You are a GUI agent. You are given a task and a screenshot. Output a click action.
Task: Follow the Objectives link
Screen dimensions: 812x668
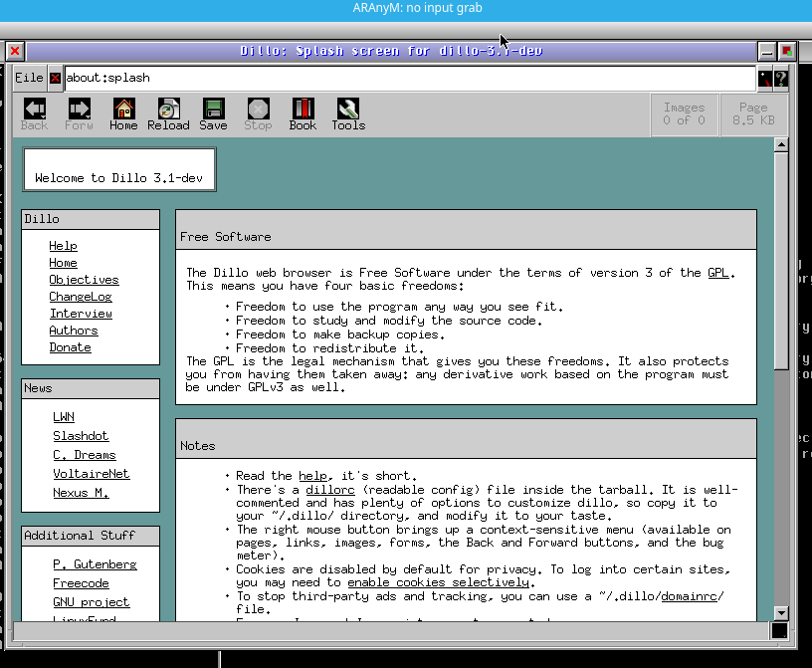click(84, 280)
